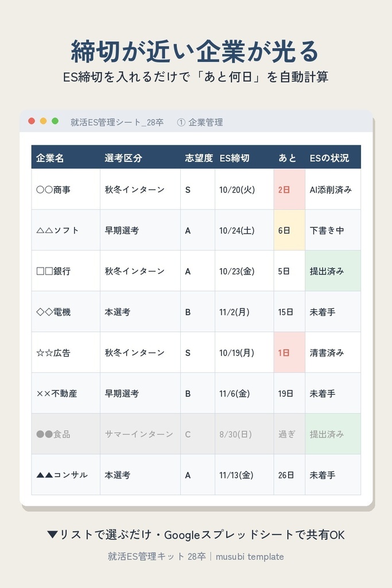Image resolution: width=392 pixels, height=588 pixels.
Task: Click the 志望度 column header
Action: coord(198,157)
